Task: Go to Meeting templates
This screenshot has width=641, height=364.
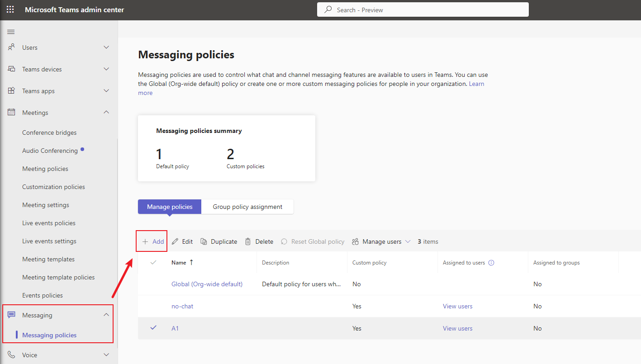Action: (x=48, y=259)
